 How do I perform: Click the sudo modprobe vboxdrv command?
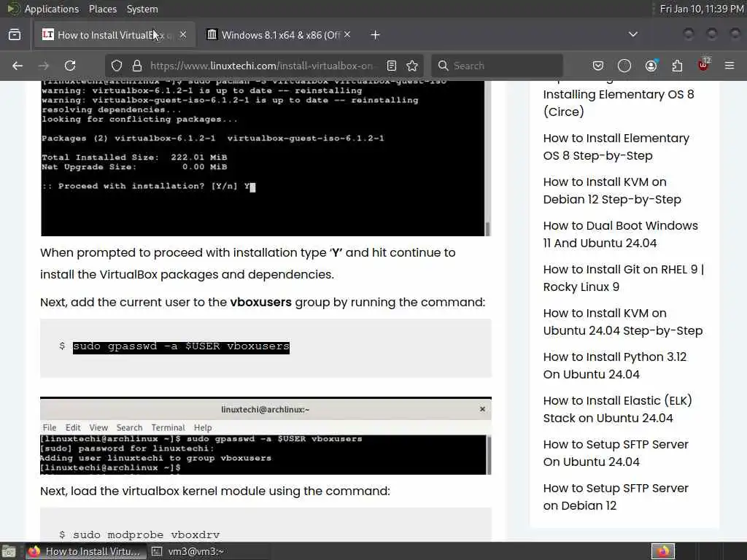coord(146,535)
